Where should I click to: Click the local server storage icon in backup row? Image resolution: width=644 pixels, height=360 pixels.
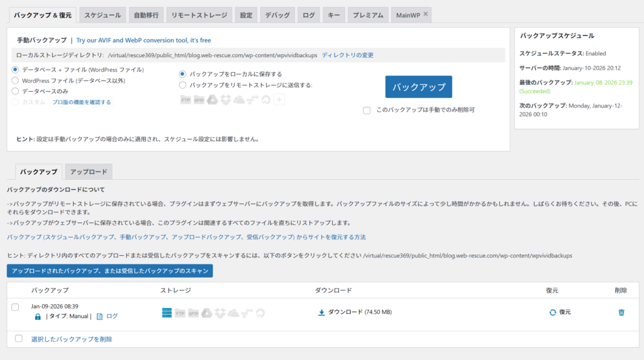pyautogui.click(x=167, y=312)
